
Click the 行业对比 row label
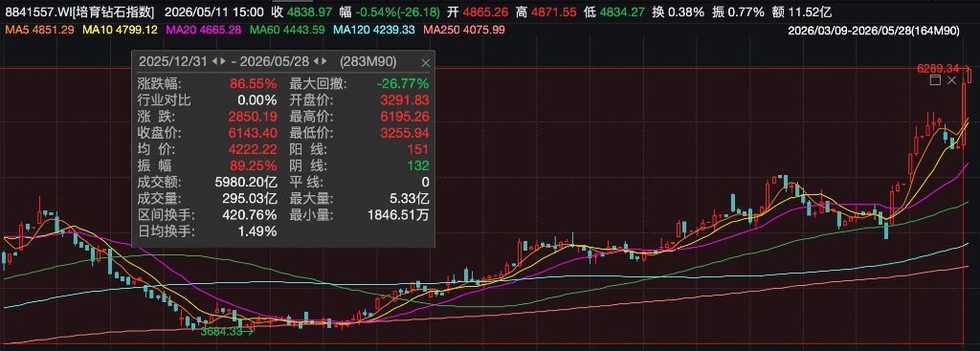click(x=165, y=99)
